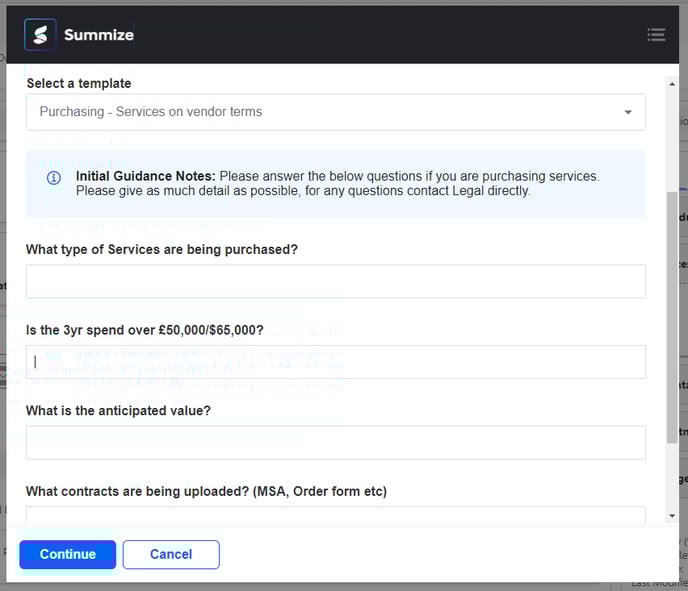Click the 'What is the anticipated value?' label

118,410
